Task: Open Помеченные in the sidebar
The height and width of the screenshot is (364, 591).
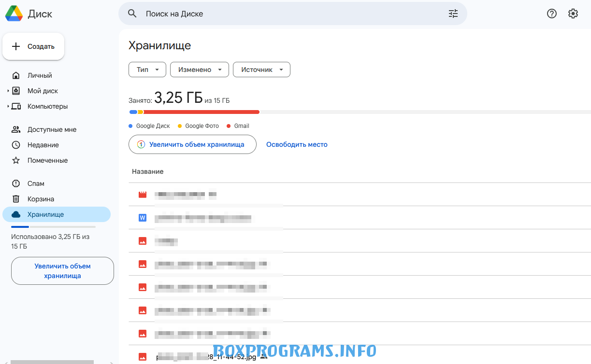Action: click(x=47, y=160)
